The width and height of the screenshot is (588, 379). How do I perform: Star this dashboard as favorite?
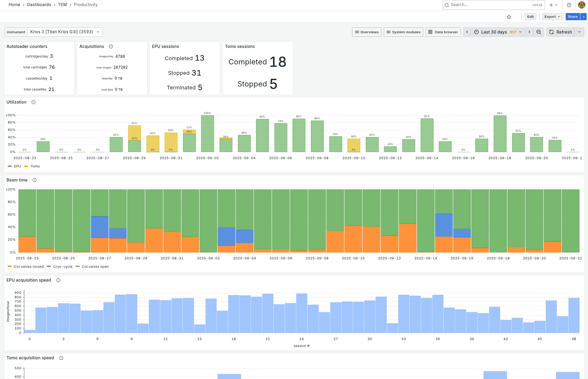click(x=509, y=17)
